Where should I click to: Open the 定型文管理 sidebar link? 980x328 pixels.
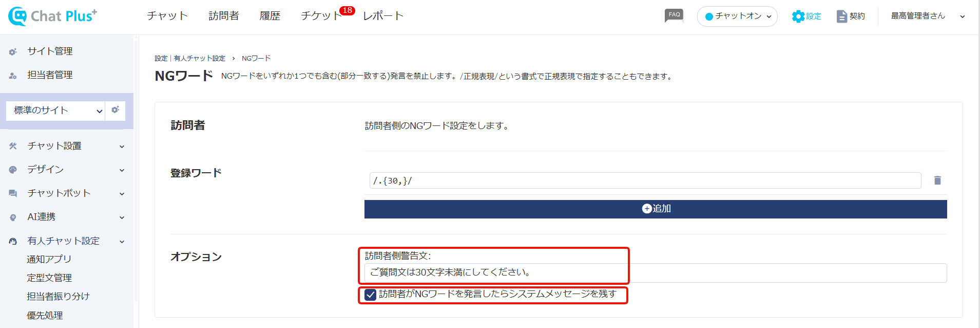coord(49,278)
